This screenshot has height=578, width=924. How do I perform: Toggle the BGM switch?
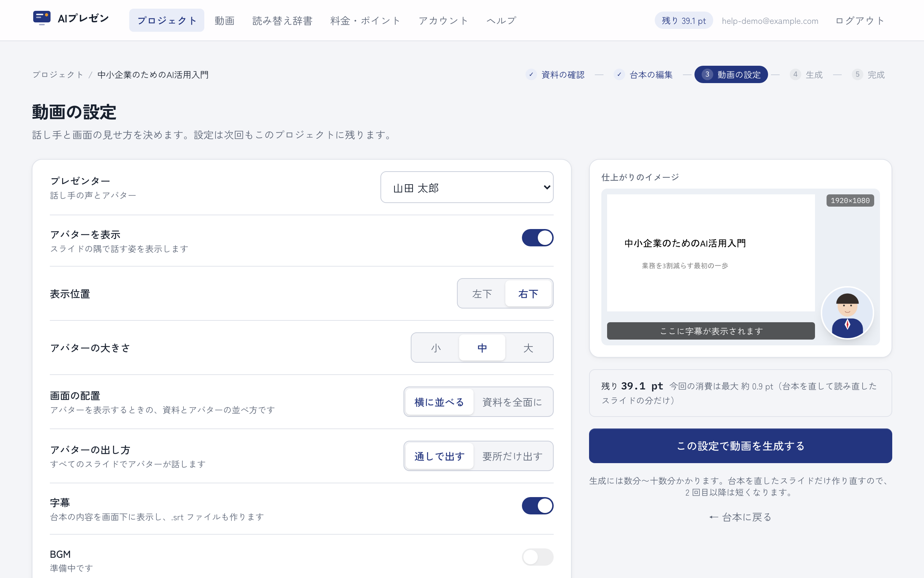click(537, 557)
